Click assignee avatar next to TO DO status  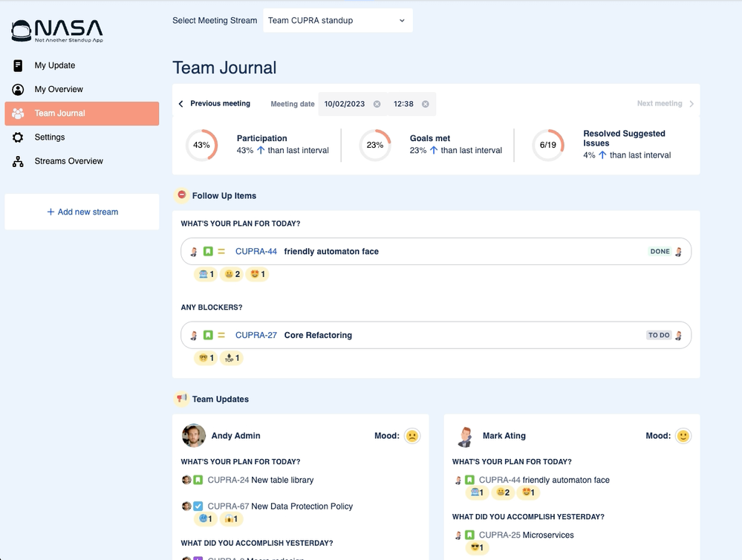pos(679,335)
